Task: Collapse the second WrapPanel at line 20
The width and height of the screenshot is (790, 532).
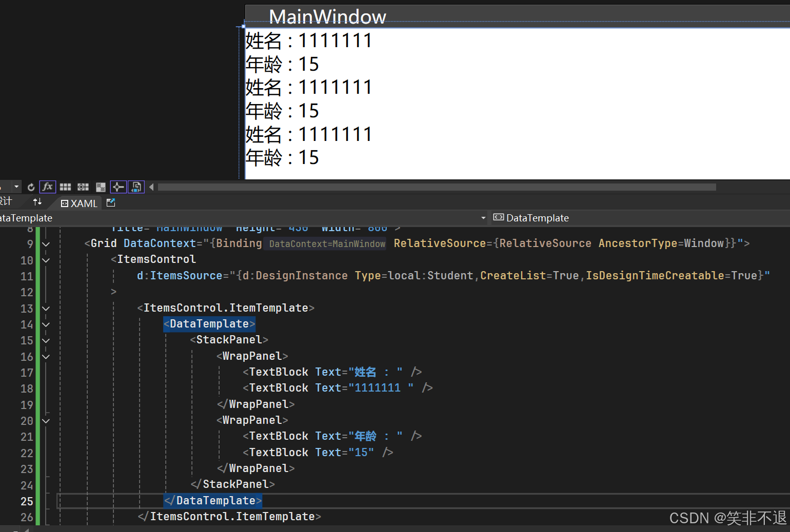Action: (46, 421)
